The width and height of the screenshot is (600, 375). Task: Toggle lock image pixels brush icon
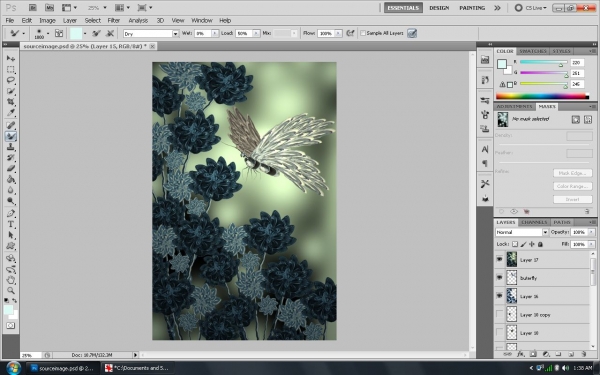click(x=523, y=244)
